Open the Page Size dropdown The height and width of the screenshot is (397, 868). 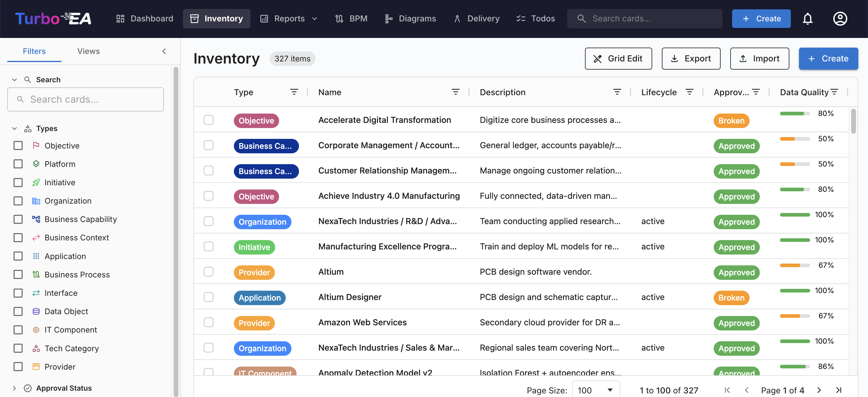click(x=596, y=390)
